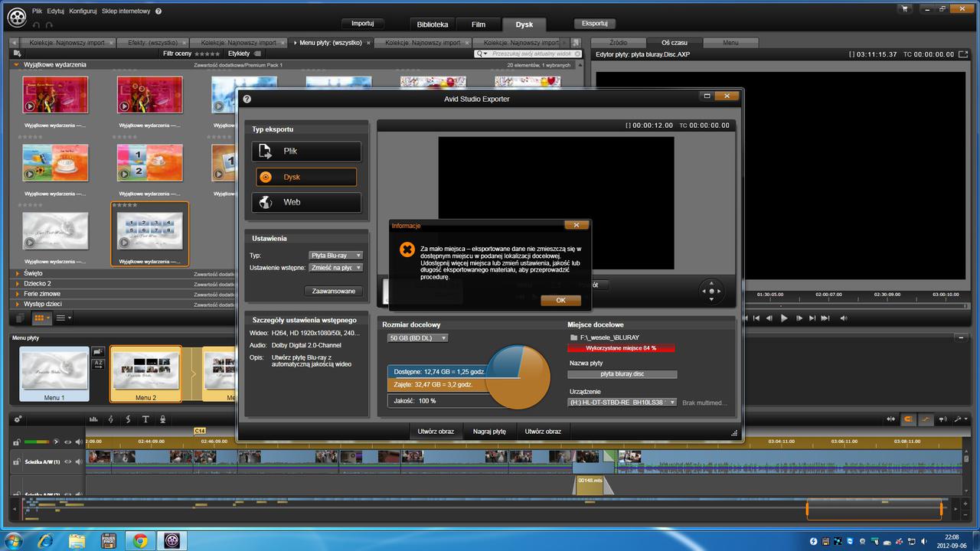The width and height of the screenshot is (980, 551).
Task: Open the Konfiguruj menu
Action: (x=83, y=11)
